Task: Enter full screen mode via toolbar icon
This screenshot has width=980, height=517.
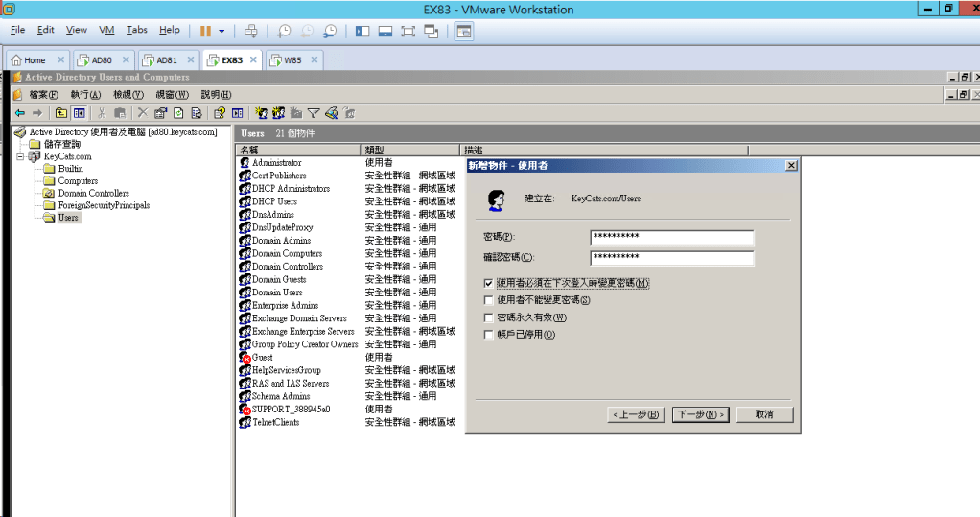Action: tap(408, 31)
